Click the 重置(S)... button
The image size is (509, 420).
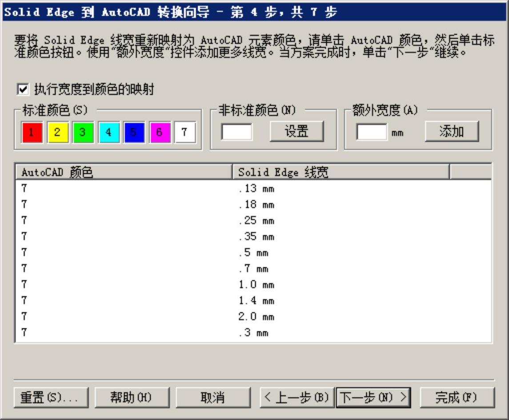click(51, 397)
